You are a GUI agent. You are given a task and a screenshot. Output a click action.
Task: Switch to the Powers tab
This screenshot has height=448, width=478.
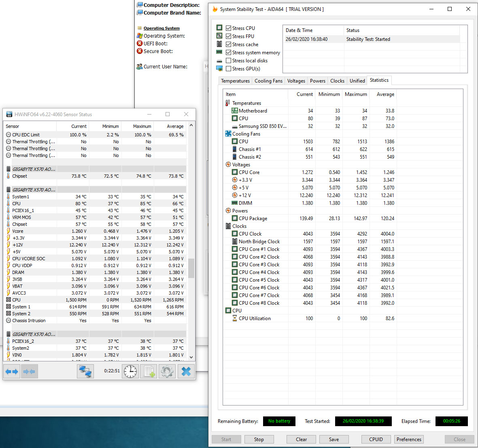pos(318,81)
